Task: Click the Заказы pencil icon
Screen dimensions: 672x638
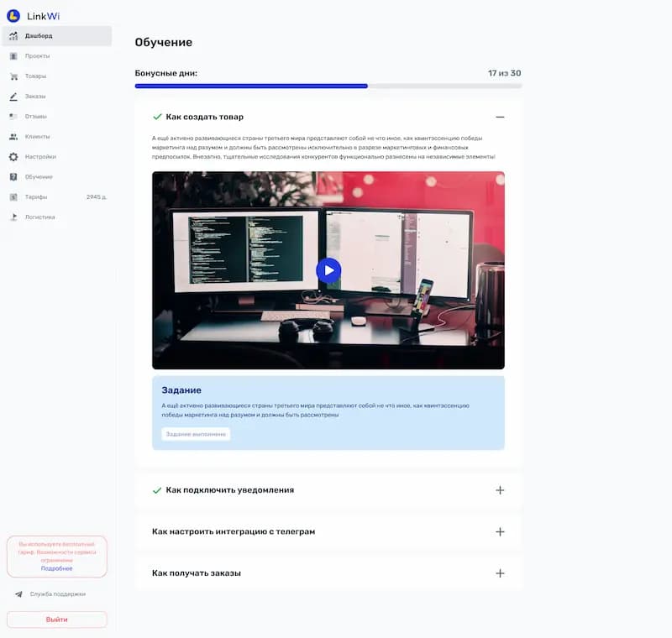Action: 13,97
